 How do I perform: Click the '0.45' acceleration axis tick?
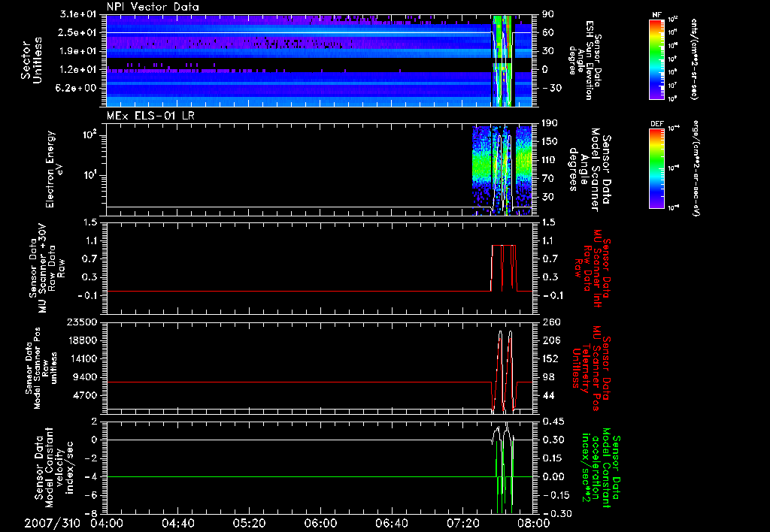point(553,422)
